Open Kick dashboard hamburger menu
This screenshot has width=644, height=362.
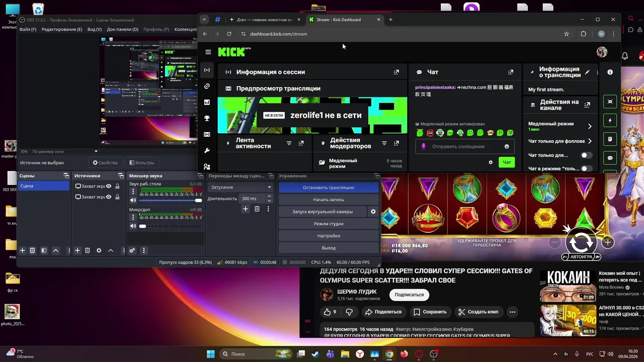208,52
